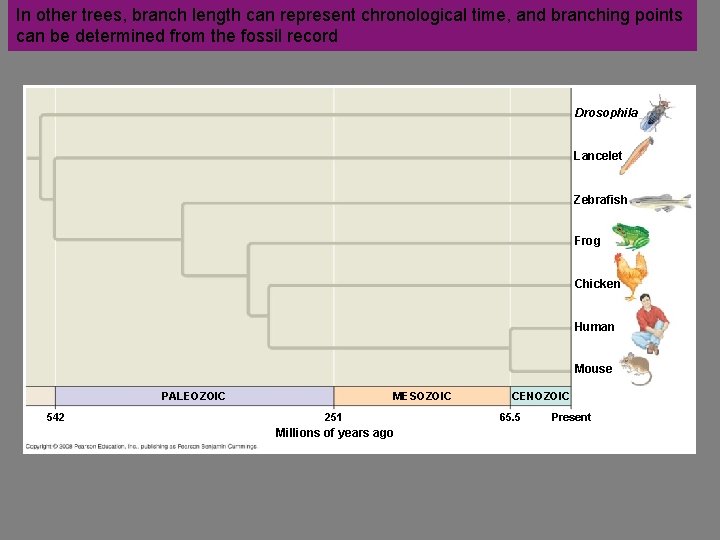Select the Mouse label
This screenshot has width=720, height=540.
coord(593,369)
